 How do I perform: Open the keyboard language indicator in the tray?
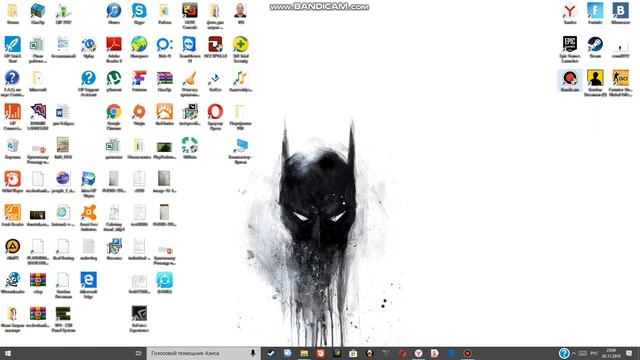[x=594, y=353]
